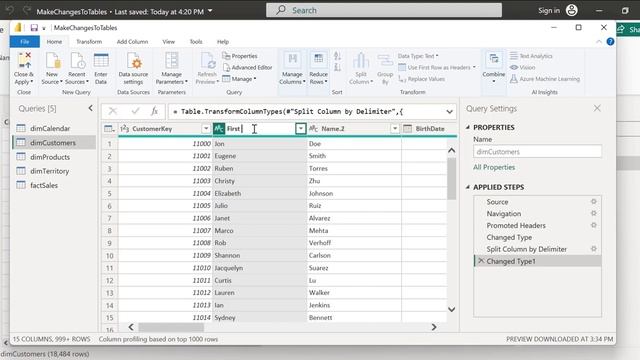Image resolution: width=640 pixels, height=360 pixels.
Task: Click the BirthDate data type icon
Action: [x=407, y=129]
